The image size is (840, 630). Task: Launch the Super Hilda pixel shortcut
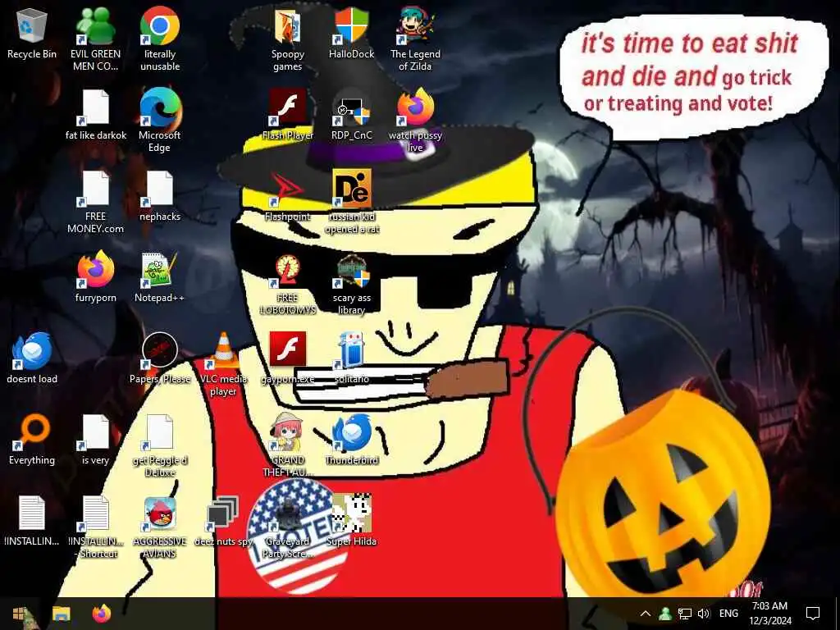click(x=351, y=521)
